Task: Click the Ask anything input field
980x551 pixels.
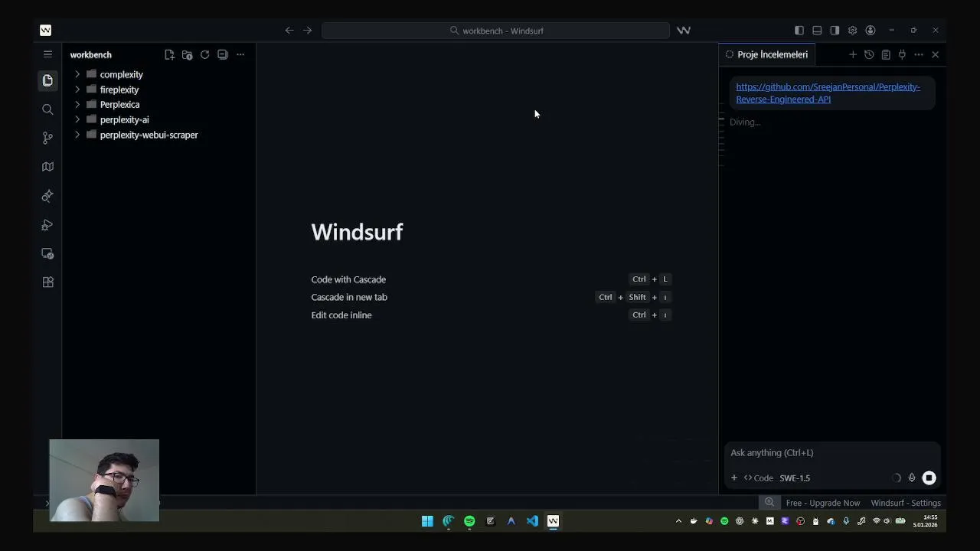Action: [x=832, y=453]
